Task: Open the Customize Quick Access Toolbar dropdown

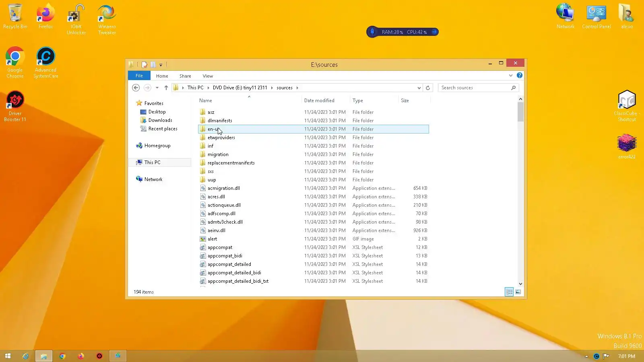Action: tap(161, 65)
